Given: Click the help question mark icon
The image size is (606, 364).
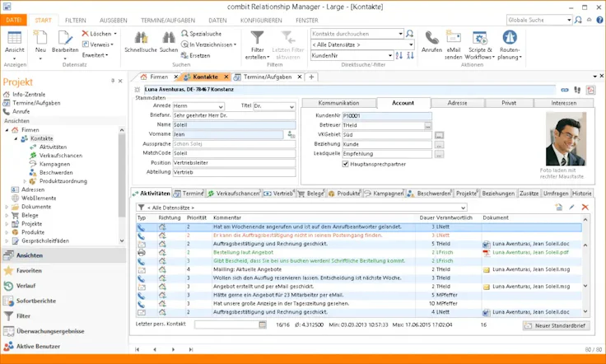Looking at the screenshot, I should coord(599,20).
